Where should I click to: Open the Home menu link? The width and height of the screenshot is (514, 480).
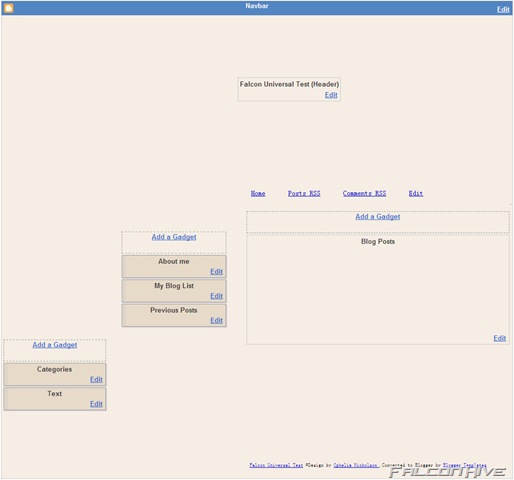coord(258,193)
